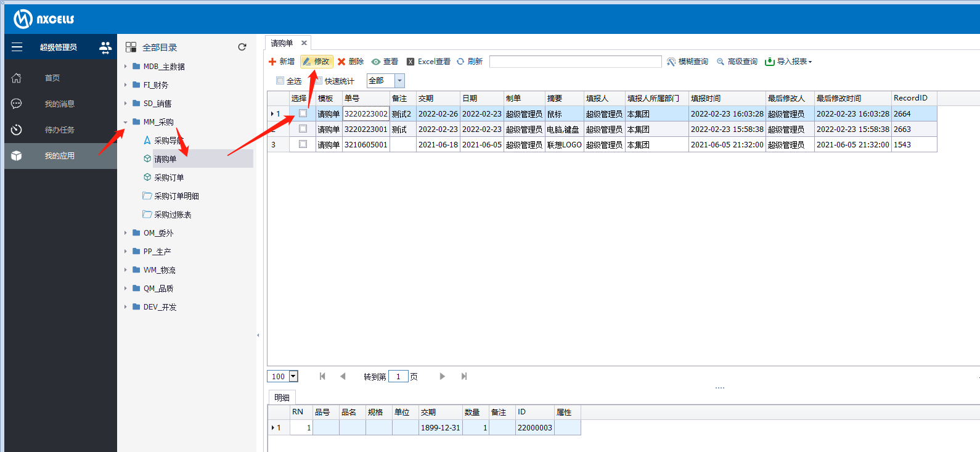Click the Excel查看 toolbar icon

[410, 62]
